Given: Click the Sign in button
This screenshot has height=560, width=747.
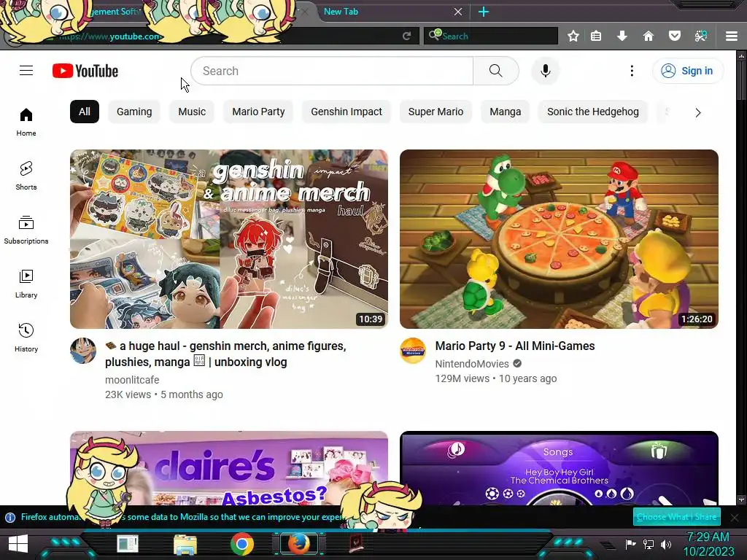Looking at the screenshot, I should [687, 71].
